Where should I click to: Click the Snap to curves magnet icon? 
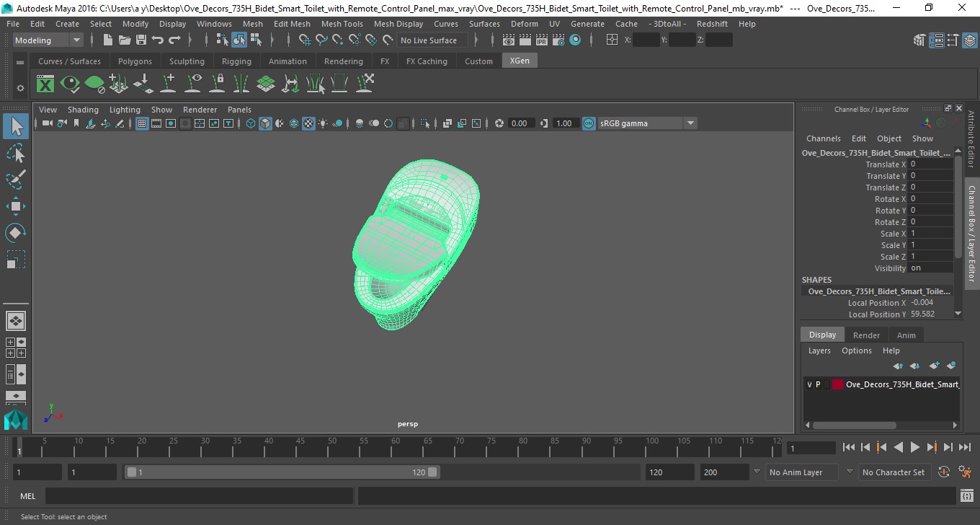tap(321, 40)
